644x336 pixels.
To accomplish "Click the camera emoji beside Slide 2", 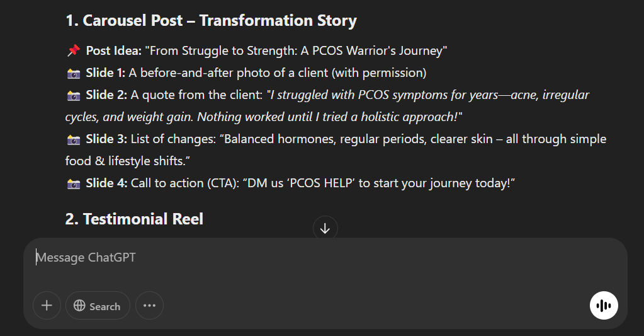I will (74, 95).
